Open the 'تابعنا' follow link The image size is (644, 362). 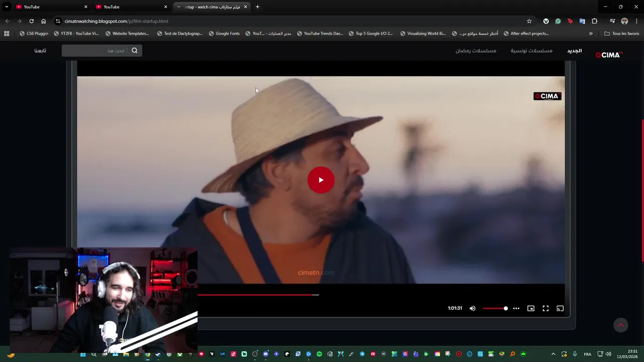[x=40, y=50]
